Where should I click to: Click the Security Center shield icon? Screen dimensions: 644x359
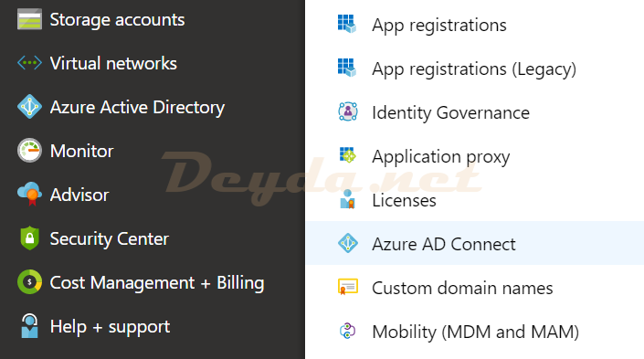29,238
